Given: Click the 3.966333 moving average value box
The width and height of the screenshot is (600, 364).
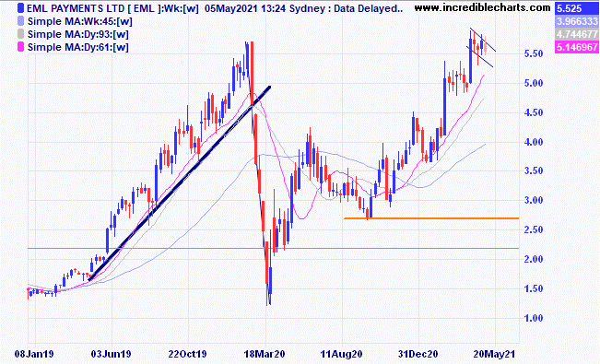Looking at the screenshot, I should 577,21.
